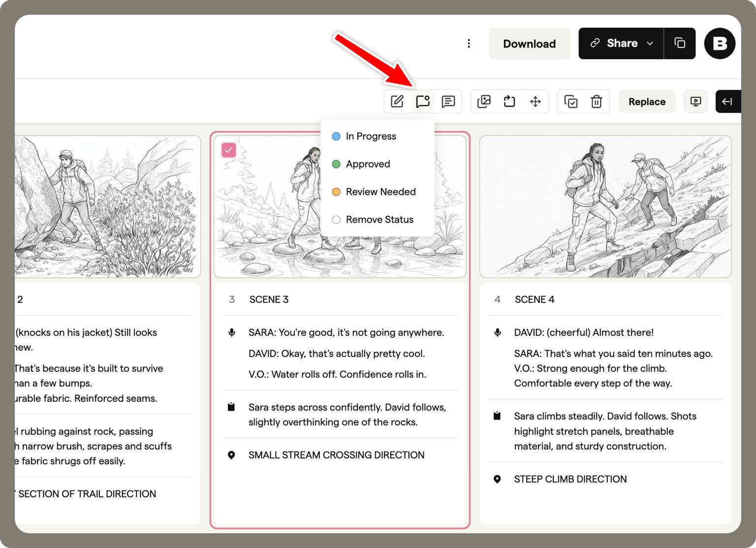Click the edit frame pencil icon
Viewport: 756px width, 548px height.
[397, 101]
